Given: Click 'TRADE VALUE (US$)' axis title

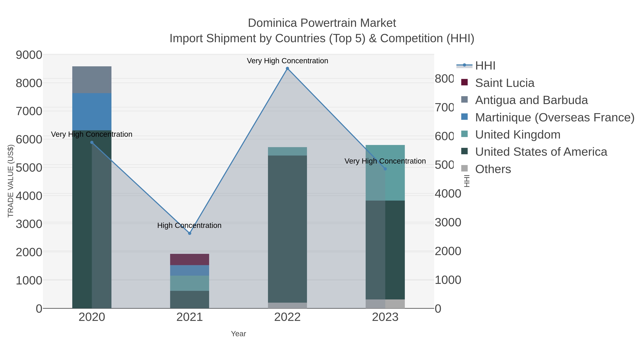Looking at the screenshot, I should click(11, 181).
